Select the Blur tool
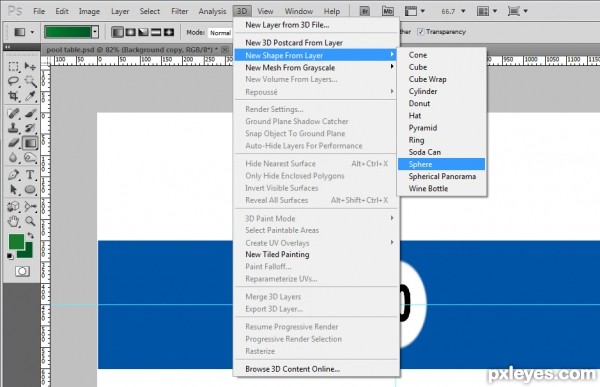This screenshot has height=387, width=600. (14, 158)
